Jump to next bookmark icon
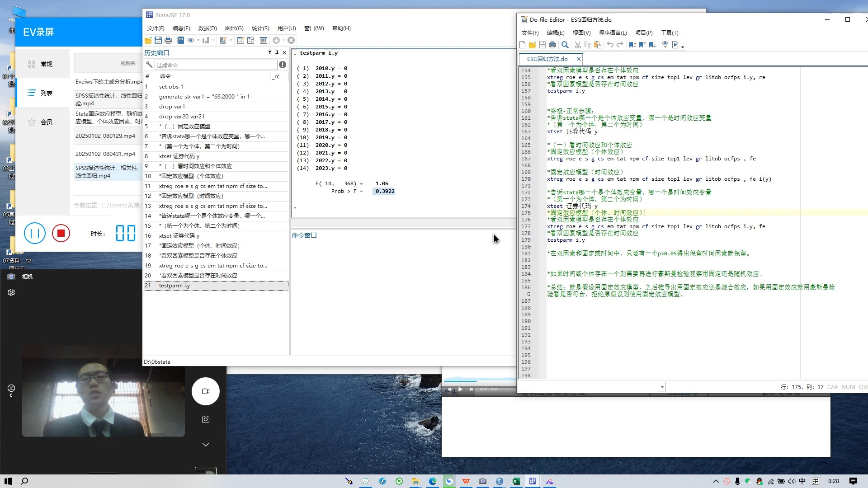This screenshot has width=868, height=488. tap(652, 45)
